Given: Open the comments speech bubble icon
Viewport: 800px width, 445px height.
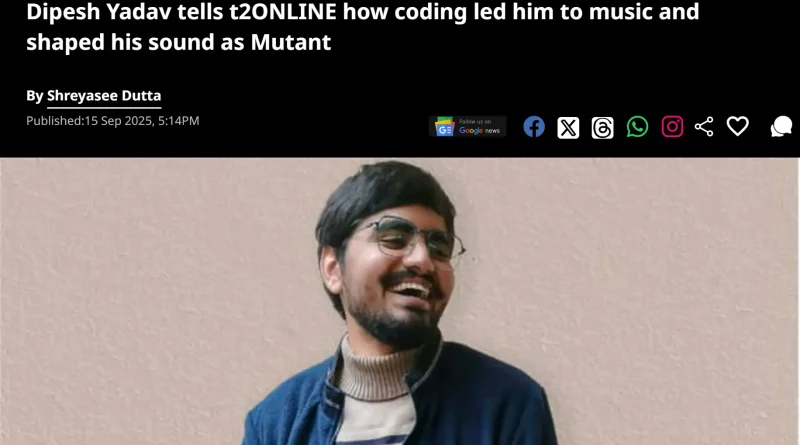Looking at the screenshot, I should [781, 127].
